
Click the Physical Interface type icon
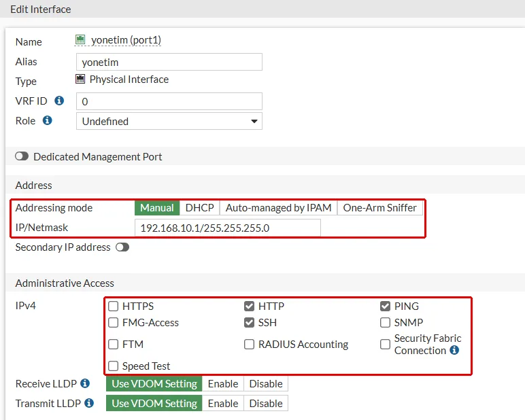pyautogui.click(x=80, y=79)
